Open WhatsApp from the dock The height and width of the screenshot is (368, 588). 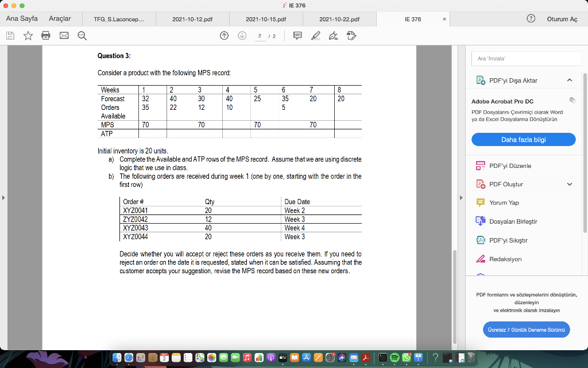[x=407, y=358]
